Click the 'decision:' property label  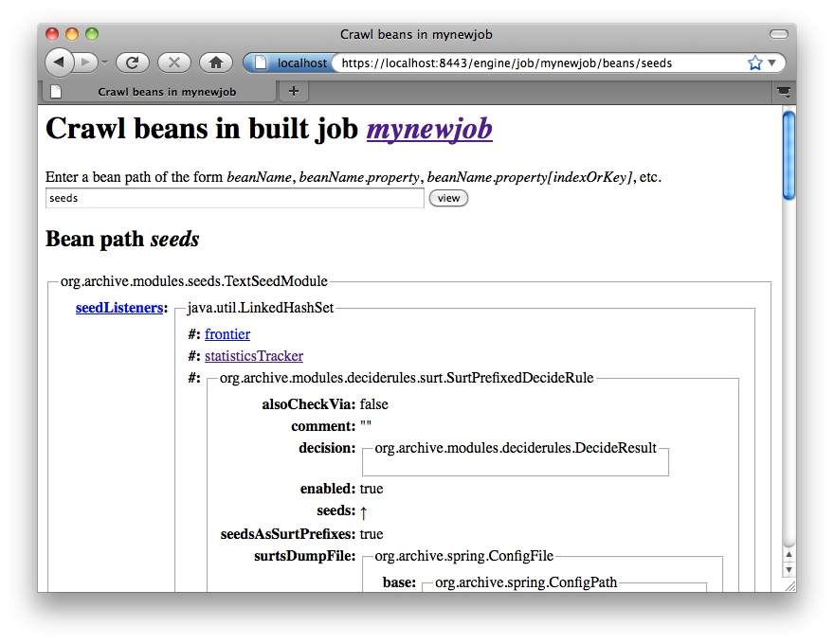(x=327, y=448)
